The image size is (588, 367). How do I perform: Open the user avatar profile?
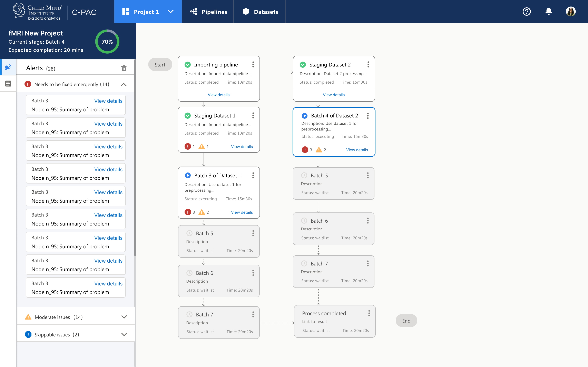coord(570,11)
